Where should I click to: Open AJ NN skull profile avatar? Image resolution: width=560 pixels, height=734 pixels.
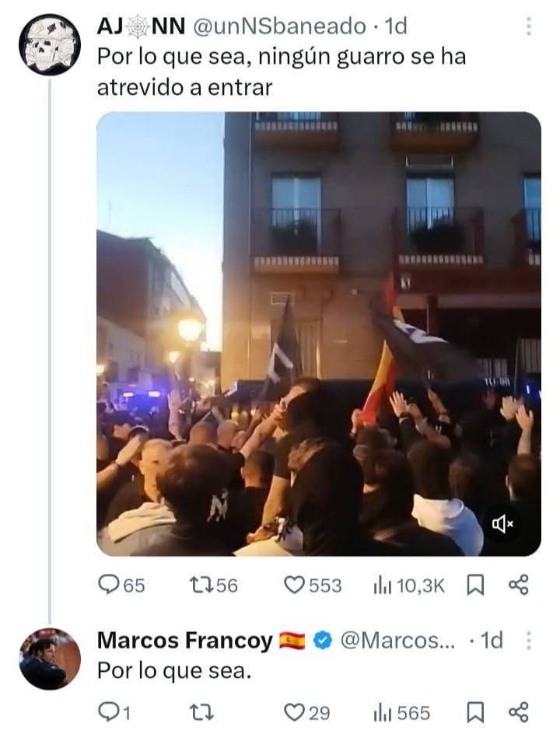coord(50,45)
